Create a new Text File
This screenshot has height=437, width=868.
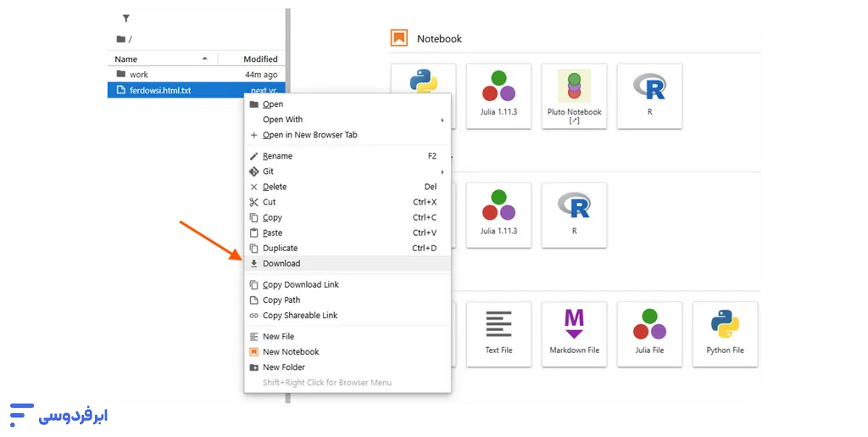pyautogui.click(x=498, y=334)
